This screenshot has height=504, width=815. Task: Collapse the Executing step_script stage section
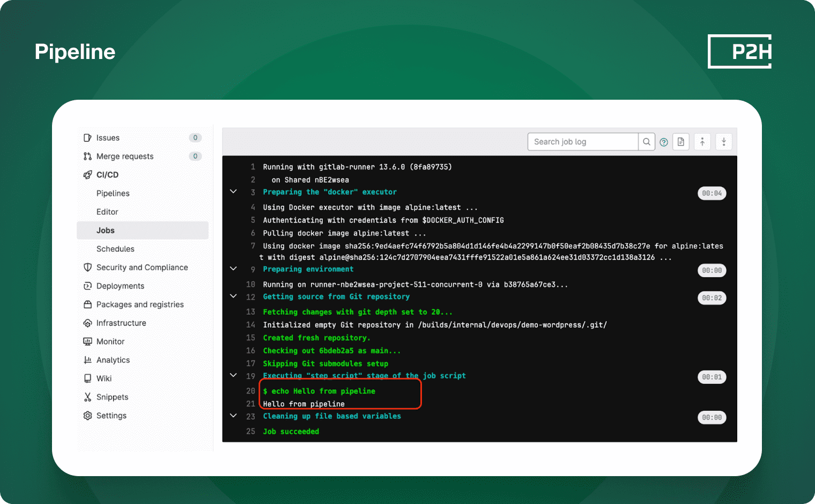tap(233, 375)
